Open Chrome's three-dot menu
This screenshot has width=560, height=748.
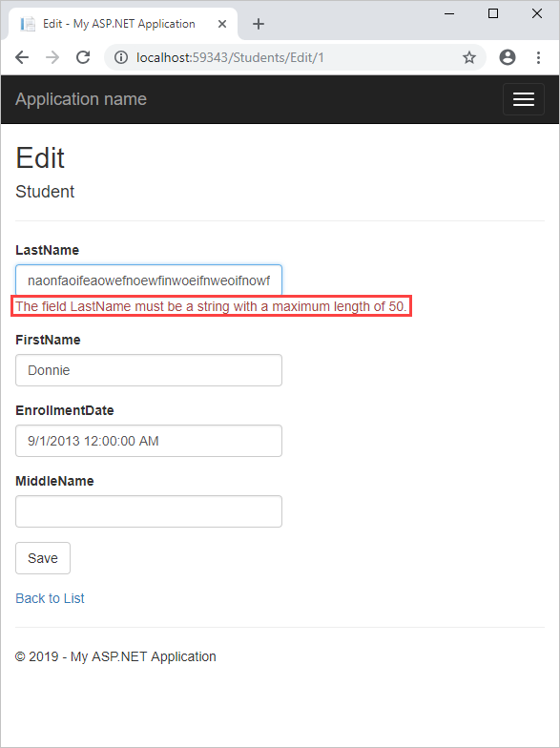coord(538,57)
